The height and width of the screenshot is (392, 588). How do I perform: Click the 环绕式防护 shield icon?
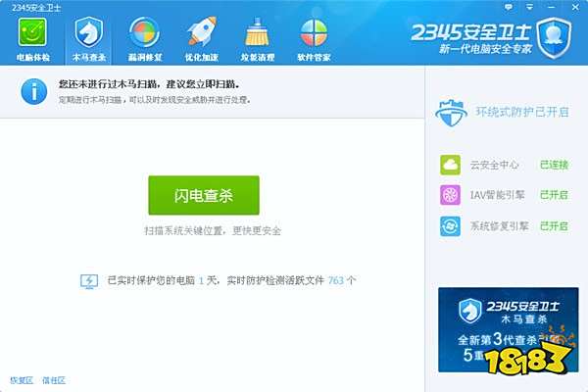pos(452,113)
